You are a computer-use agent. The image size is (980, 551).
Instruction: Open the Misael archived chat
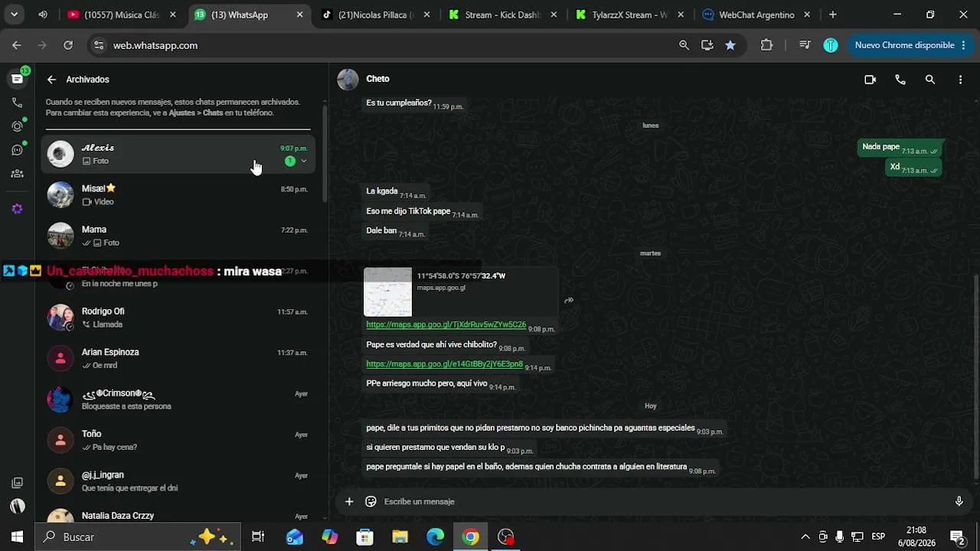click(x=178, y=195)
